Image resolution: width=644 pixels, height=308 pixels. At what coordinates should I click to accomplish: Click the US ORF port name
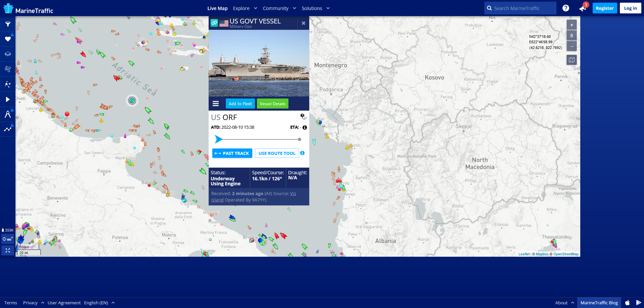[x=224, y=117]
